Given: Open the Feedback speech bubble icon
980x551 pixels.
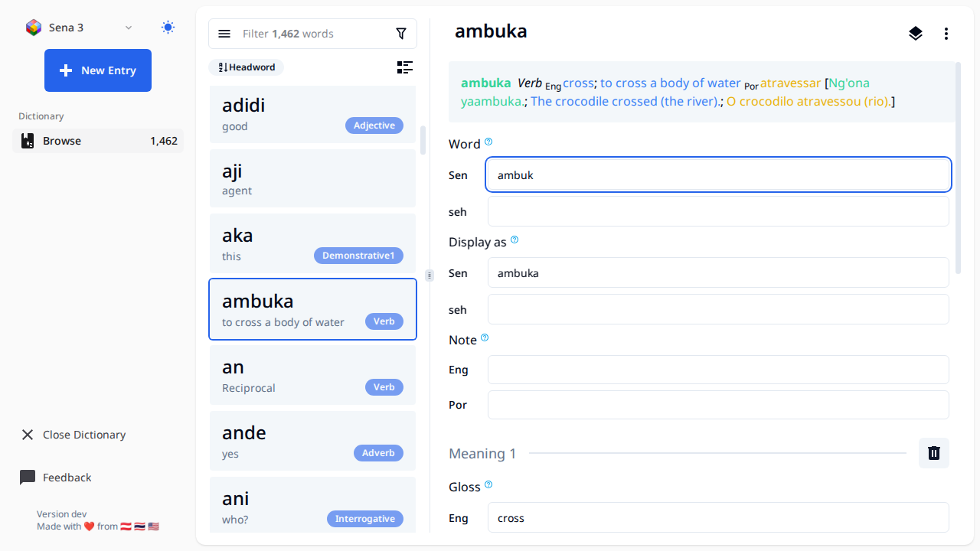Looking at the screenshot, I should click(28, 477).
